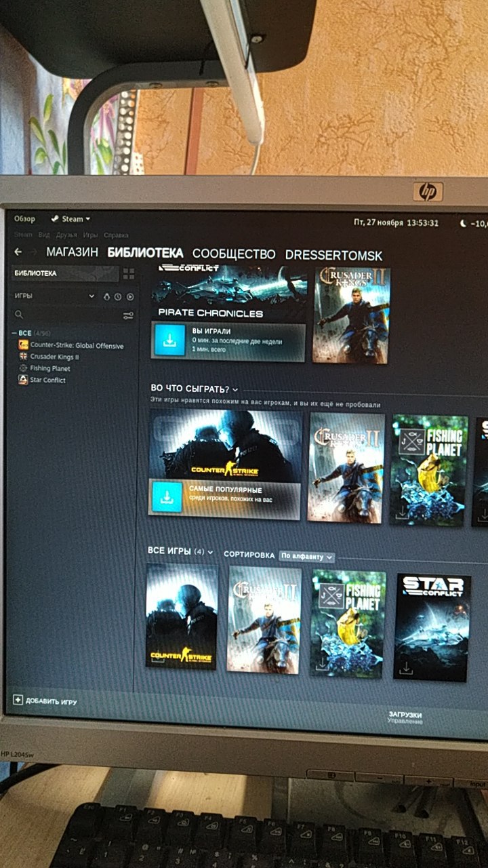Open Counter-Strike cover in ВСЕ ИГРЫ

coord(182,616)
